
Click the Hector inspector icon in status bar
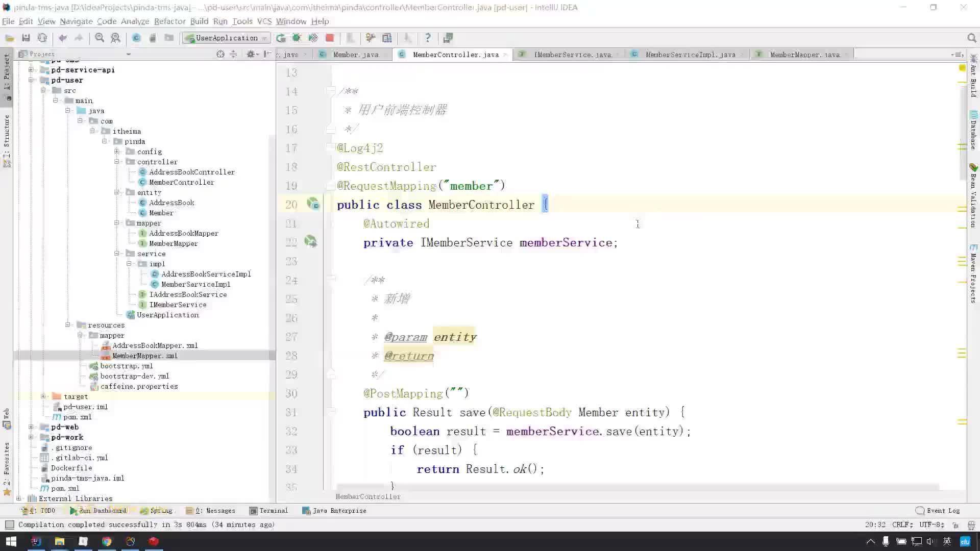coord(971,525)
